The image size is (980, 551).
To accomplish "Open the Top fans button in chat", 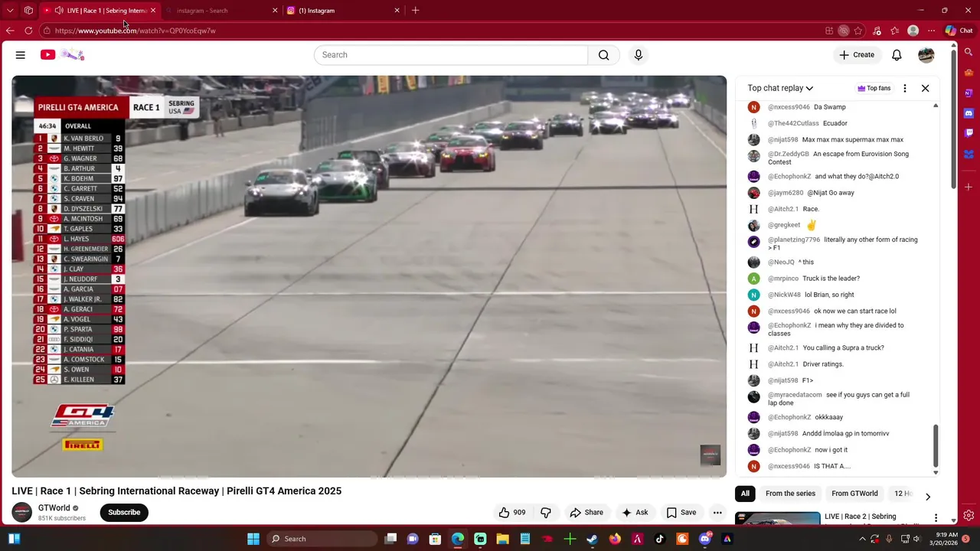I will [874, 88].
